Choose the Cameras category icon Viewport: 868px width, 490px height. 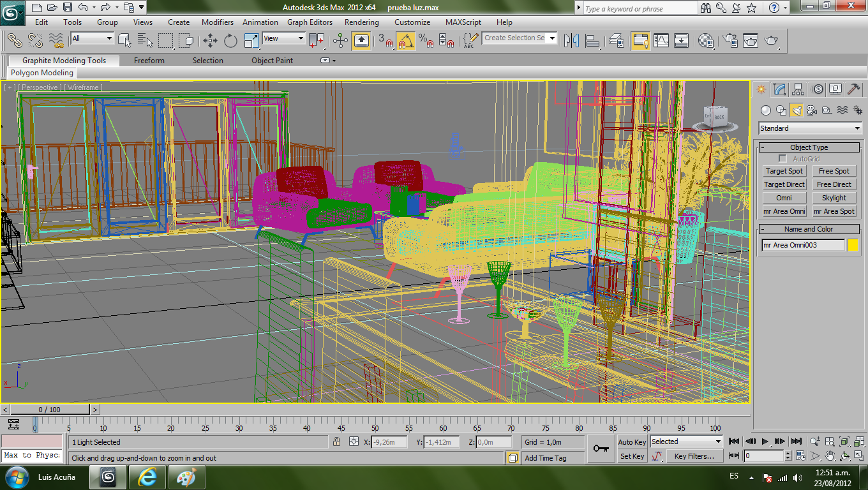point(811,110)
